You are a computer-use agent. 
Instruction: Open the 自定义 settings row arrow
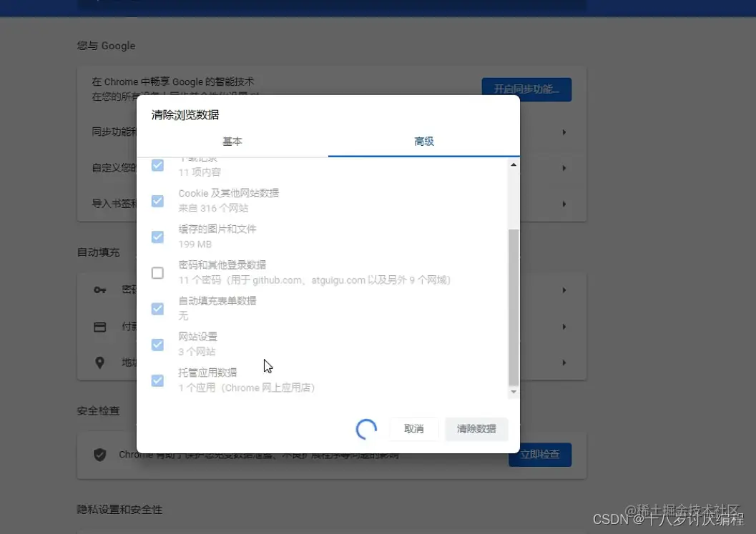pyautogui.click(x=564, y=167)
